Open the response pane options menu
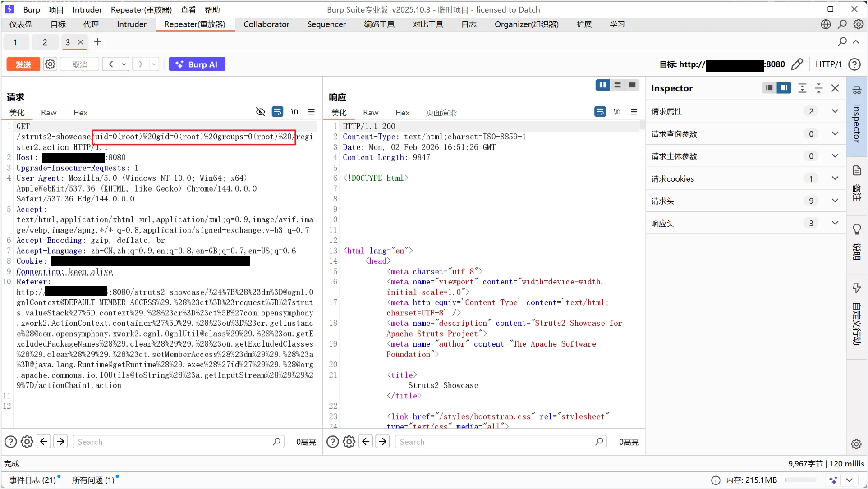Image resolution: width=868 pixels, height=489 pixels. point(634,112)
